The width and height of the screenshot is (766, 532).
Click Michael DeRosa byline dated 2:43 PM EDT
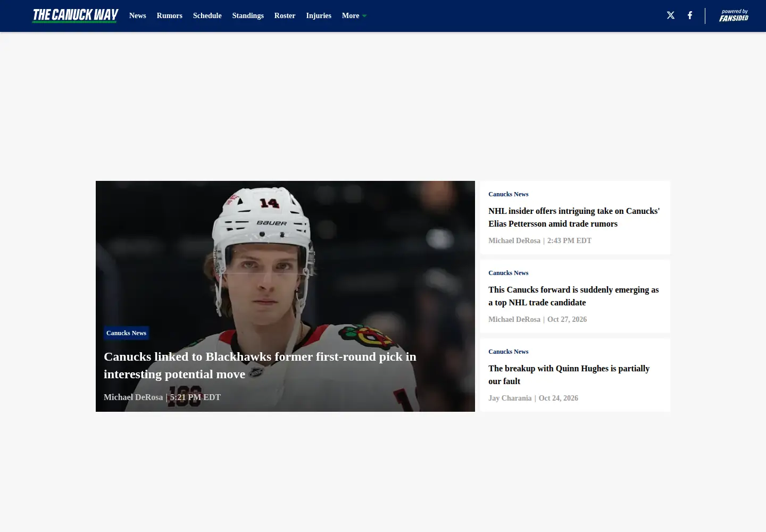pyautogui.click(x=514, y=240)
